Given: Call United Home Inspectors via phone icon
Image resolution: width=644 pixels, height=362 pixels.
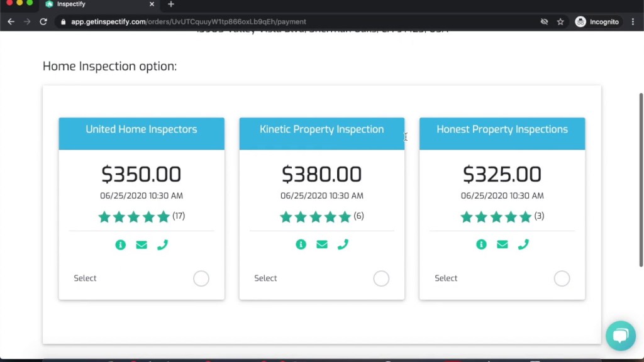Looking at the screenshot, I should point(163,245).
